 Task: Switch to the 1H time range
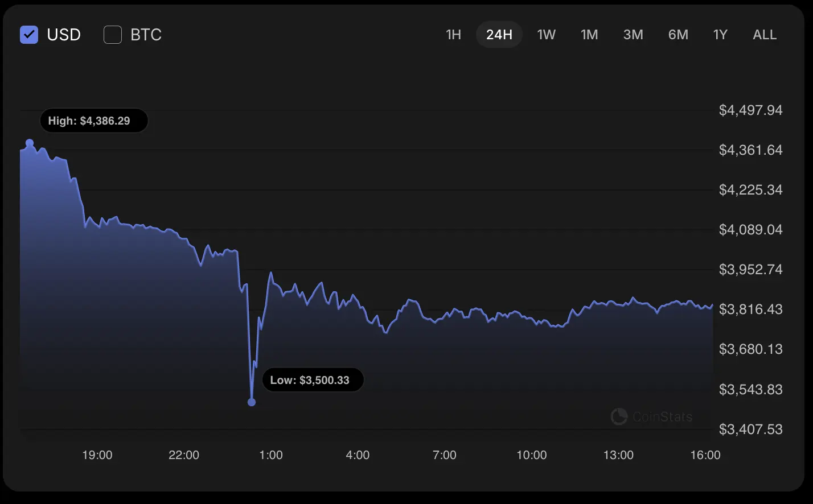click(453, 35)
